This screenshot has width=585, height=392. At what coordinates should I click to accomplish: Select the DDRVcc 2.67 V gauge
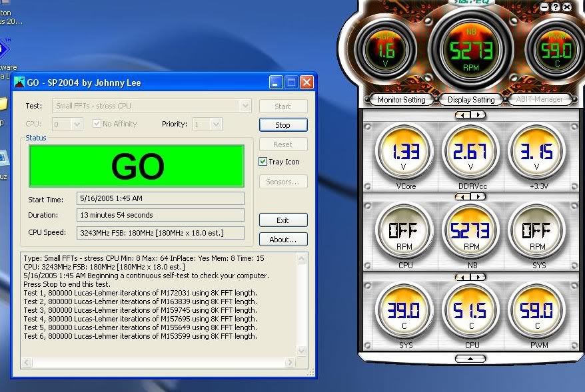[x=470, y=152]
